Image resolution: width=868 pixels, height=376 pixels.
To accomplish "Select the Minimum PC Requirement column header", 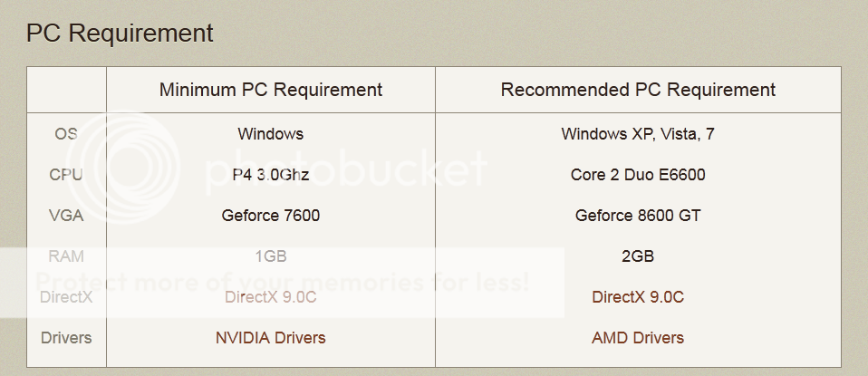I will (x=271, y=90).
